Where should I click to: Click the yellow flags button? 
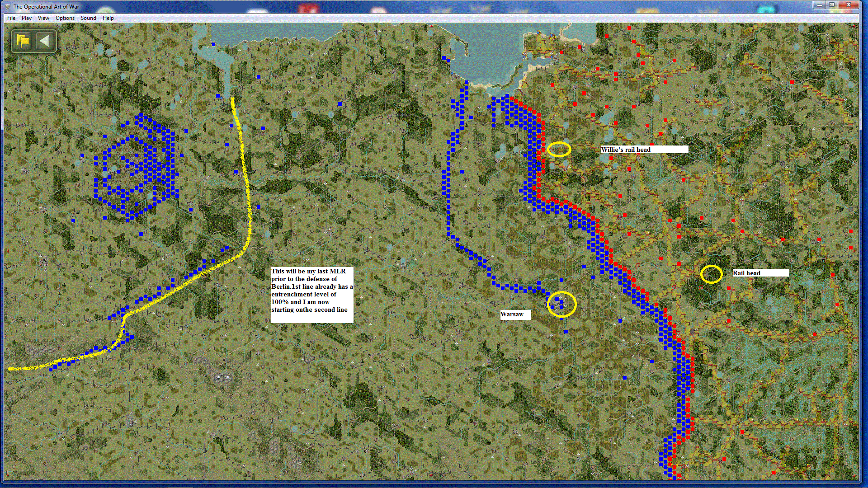tap(23, 41)
